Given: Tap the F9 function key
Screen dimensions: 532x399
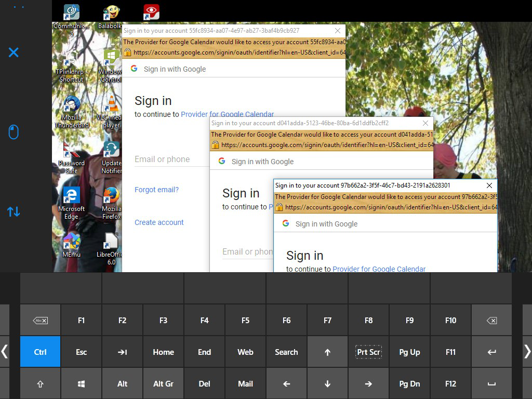Looking at the screenshot, I should pos(409,320).
